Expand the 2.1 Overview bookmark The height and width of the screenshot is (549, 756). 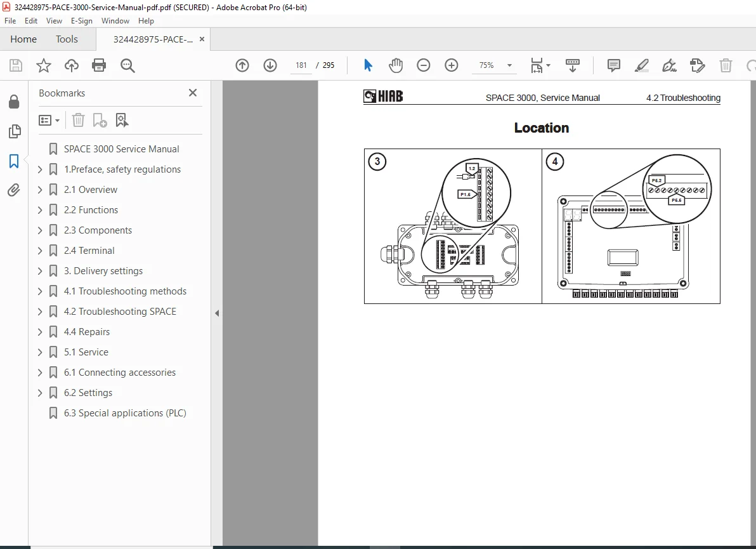pos(40,190)
